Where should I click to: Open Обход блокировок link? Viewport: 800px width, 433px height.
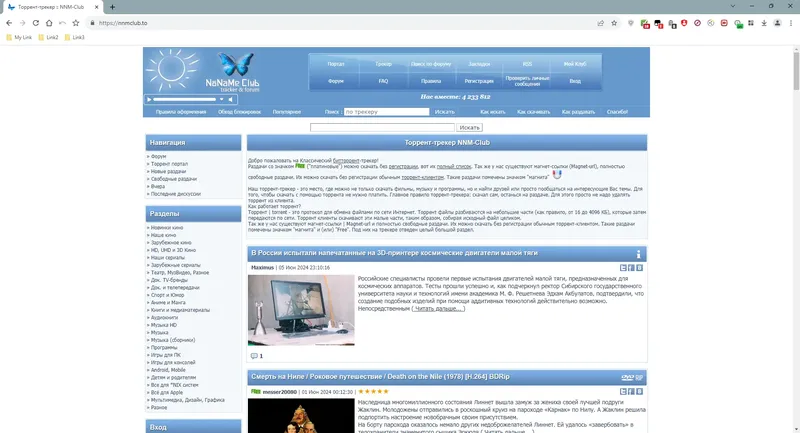pyautogui.click(x=239, y=112)
